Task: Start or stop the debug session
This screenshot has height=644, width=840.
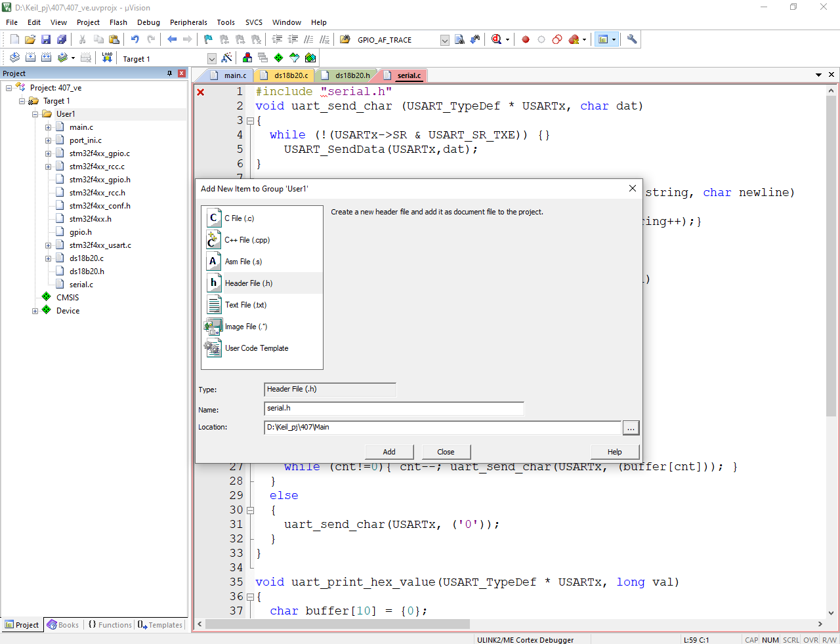Action: pyautogui.click(x=495, y=39)
